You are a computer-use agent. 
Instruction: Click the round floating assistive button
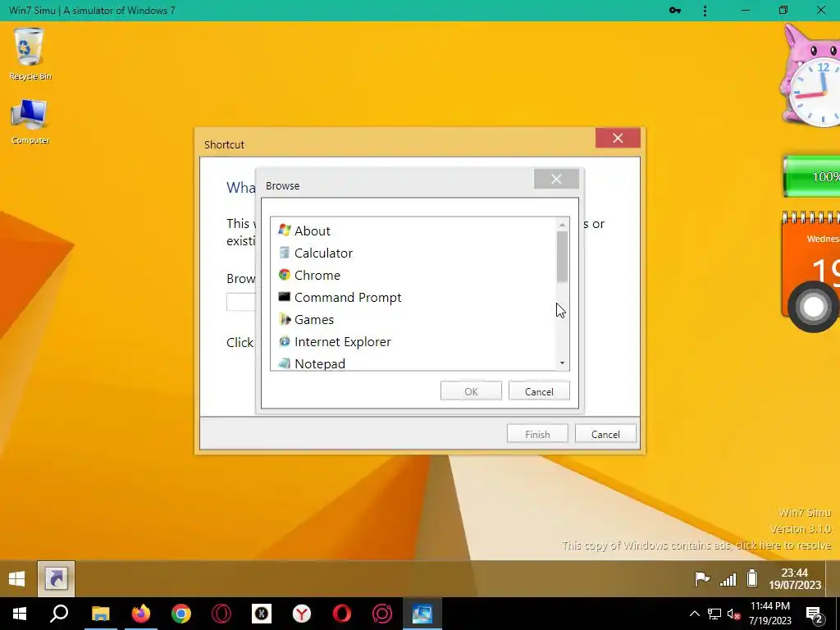tap(813, 307)
